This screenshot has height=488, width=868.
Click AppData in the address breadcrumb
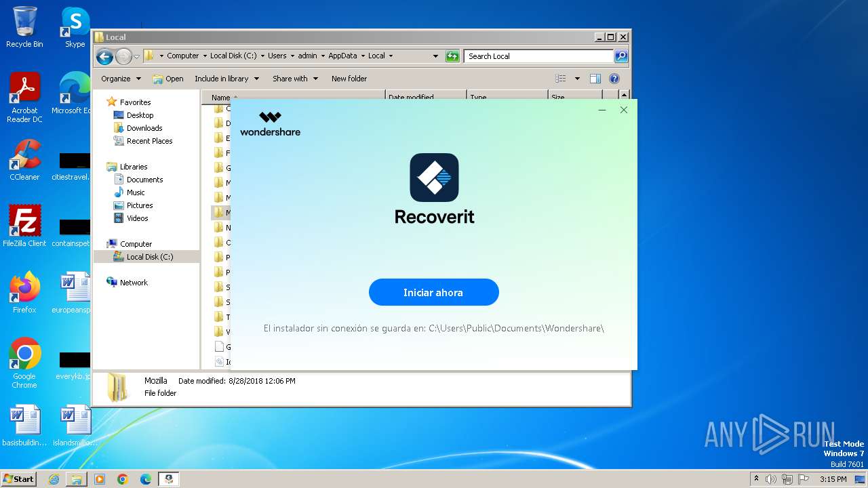(342, 56)
